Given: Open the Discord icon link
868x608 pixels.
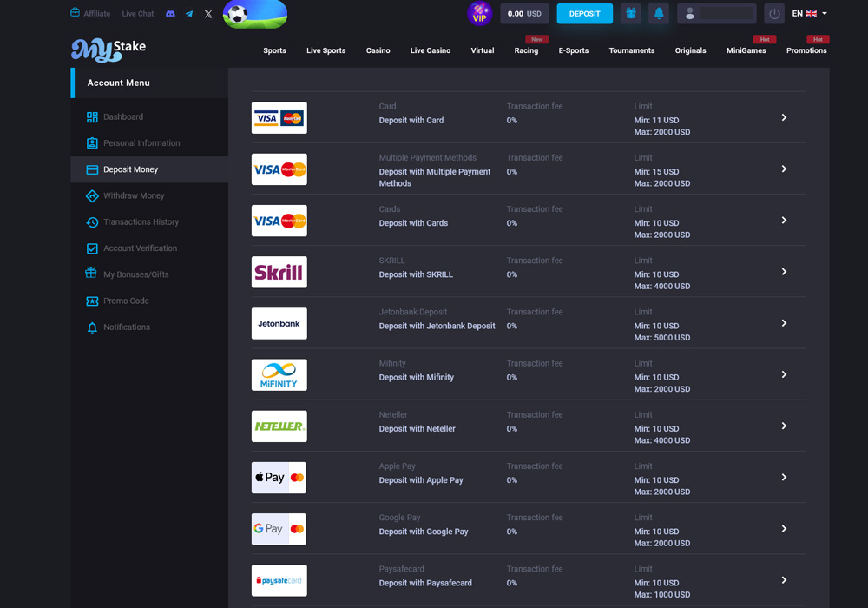Looking at the screenshot, I should click(170, 14).
